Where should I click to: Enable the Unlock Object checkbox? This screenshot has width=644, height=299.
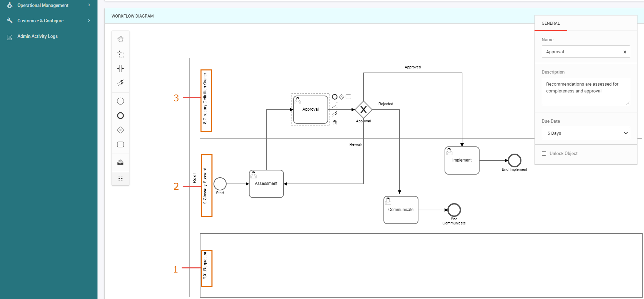(544, 154)
